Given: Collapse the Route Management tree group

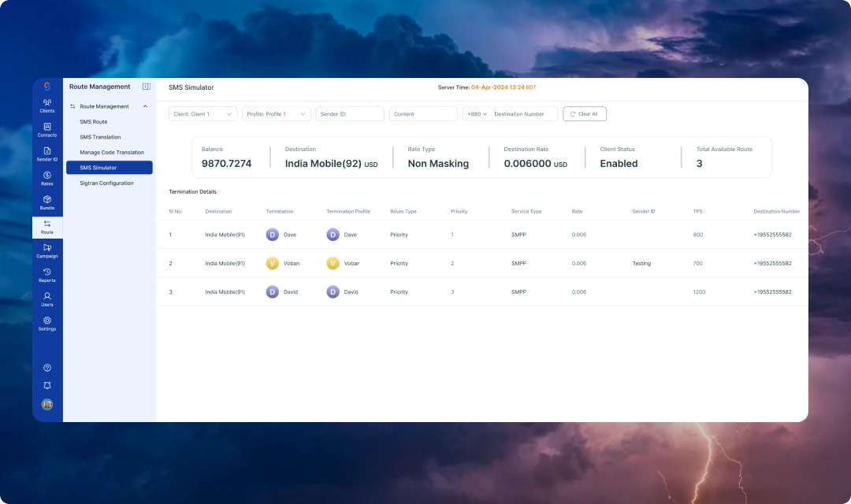Looking at the screenshot, I should [145, 106].
